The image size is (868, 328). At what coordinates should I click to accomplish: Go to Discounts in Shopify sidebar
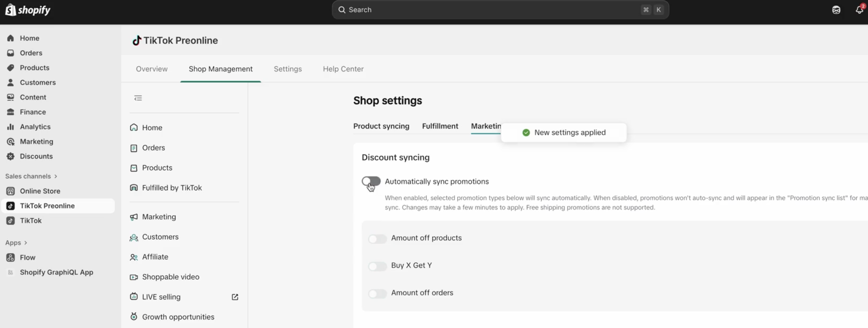pyautogui.click(x=36, y=156)
